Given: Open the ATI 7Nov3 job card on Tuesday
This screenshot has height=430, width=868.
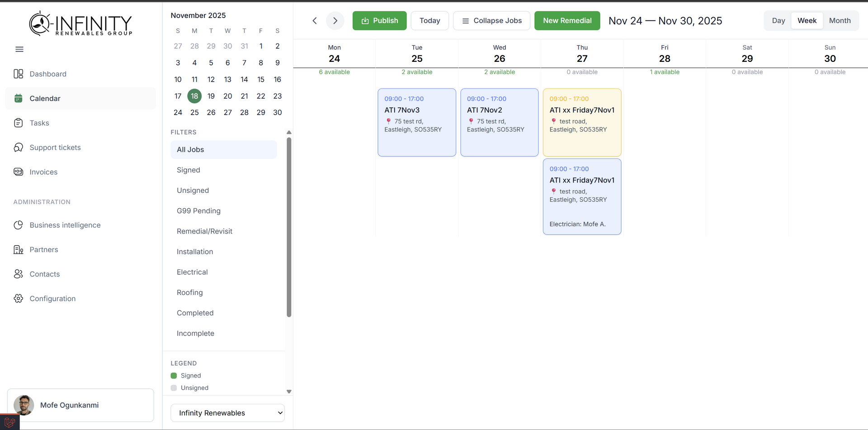Looking at the screenshot, I should click(x=416, y=122).
